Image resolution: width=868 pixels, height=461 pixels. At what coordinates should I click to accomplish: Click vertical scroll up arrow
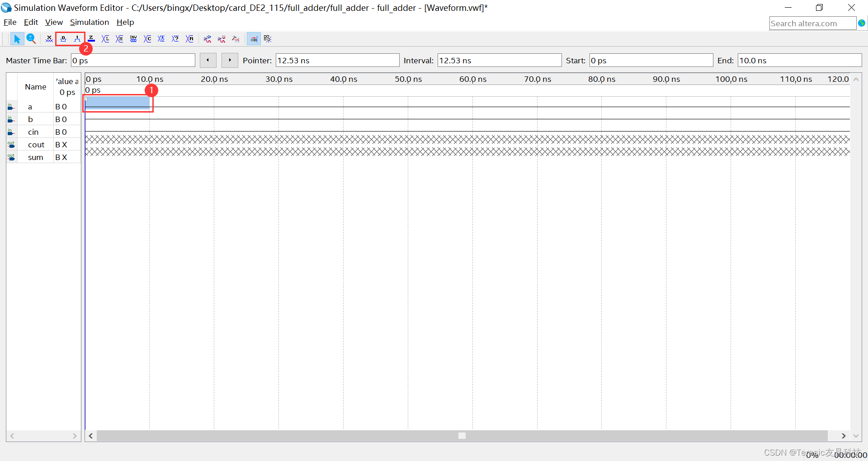(x=856, y=79)
